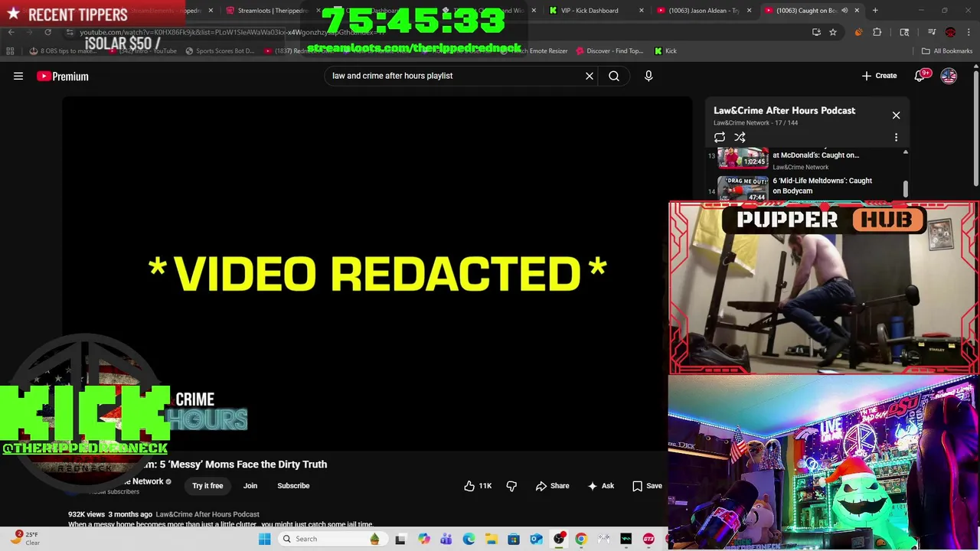Open the apps grid in bookmarks bar

[x=10, y=51]
